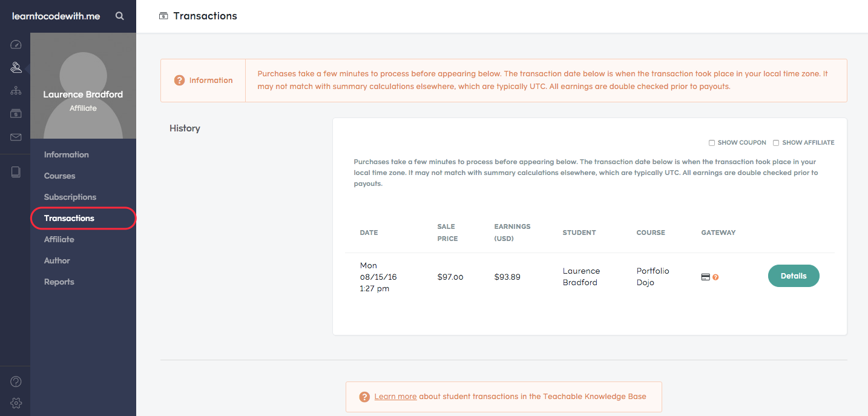Open the site hierarchy icon in sidebar

pos(16,91)
